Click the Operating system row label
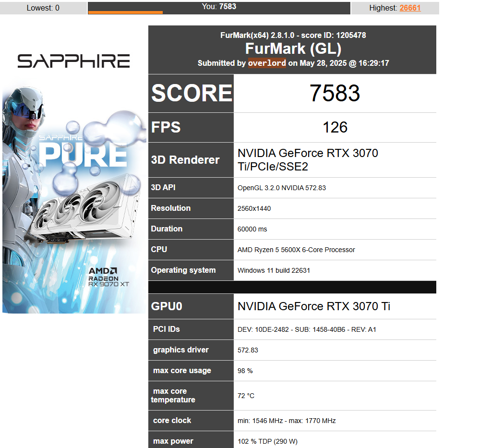 point(183,270)
